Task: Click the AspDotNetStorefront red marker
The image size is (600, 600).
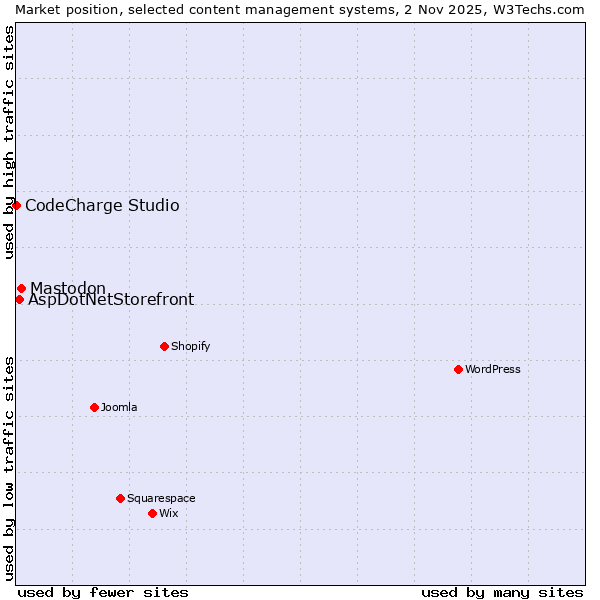Action: pyautogui.click(x=20, y=300)
